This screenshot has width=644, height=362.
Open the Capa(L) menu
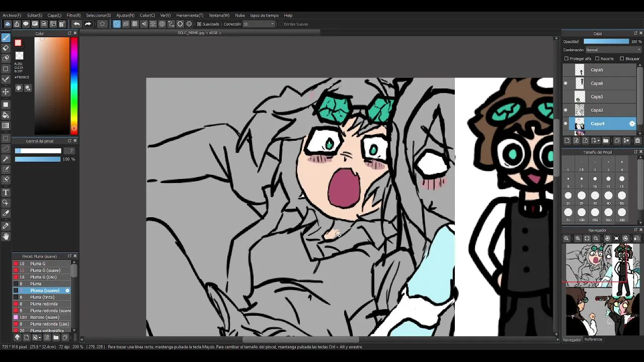point(54,16)
